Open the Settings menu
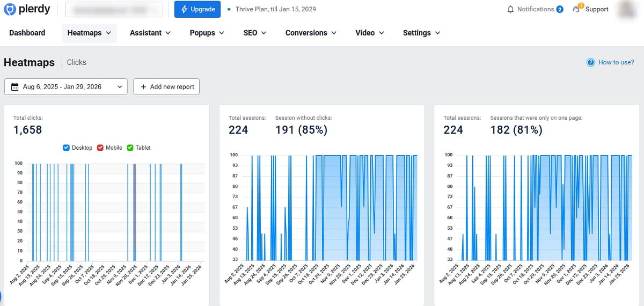This screenshot has width=644, height=306. point(421,33)
